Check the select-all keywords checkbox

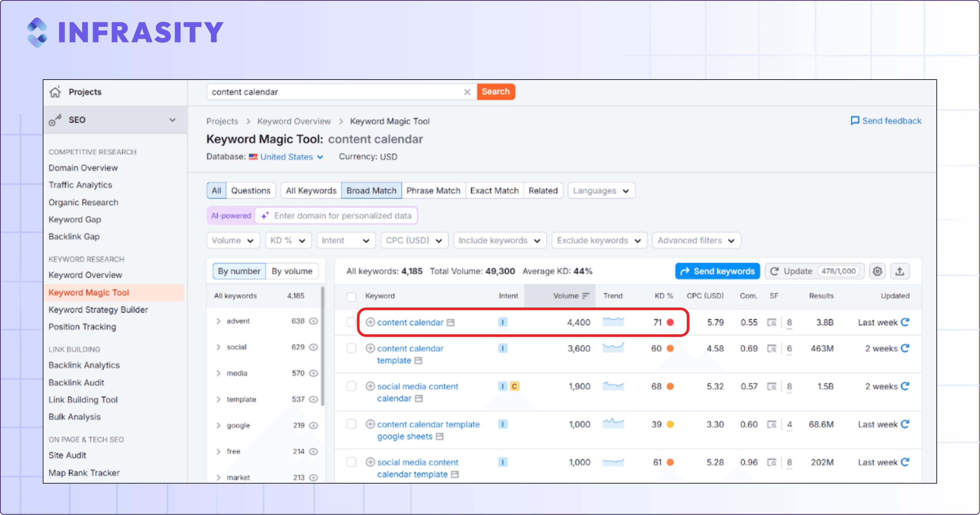pos(351,296)
